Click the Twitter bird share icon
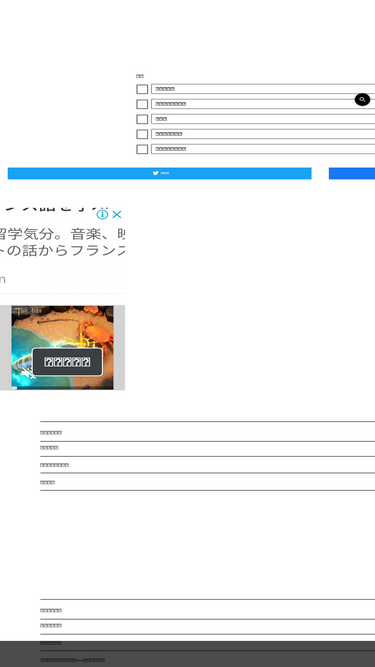Viewport: 375px width, 667px height. [156, 173]
